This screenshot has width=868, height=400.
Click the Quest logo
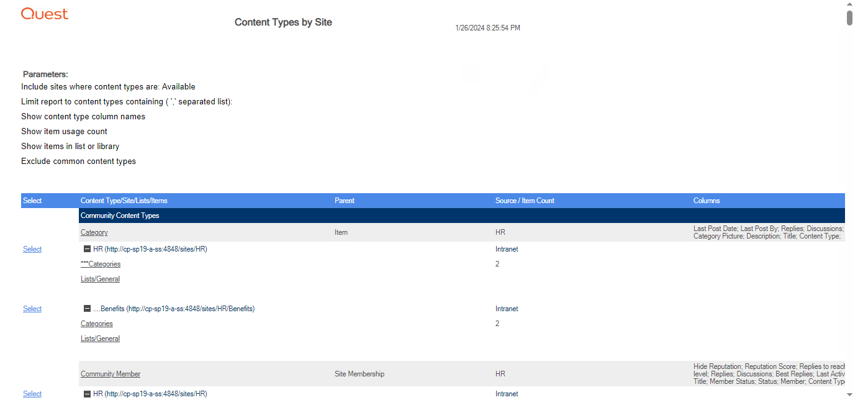44,13
